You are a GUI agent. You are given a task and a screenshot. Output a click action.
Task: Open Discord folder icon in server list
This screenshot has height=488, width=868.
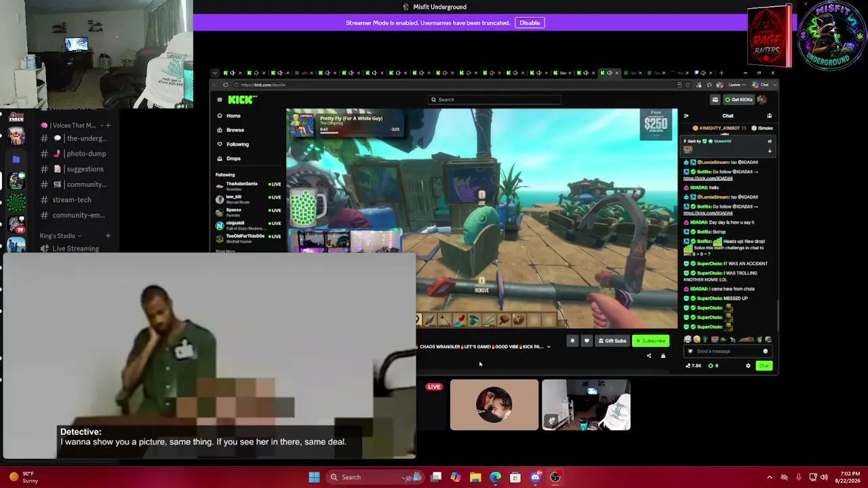click(x=16, y=159)
